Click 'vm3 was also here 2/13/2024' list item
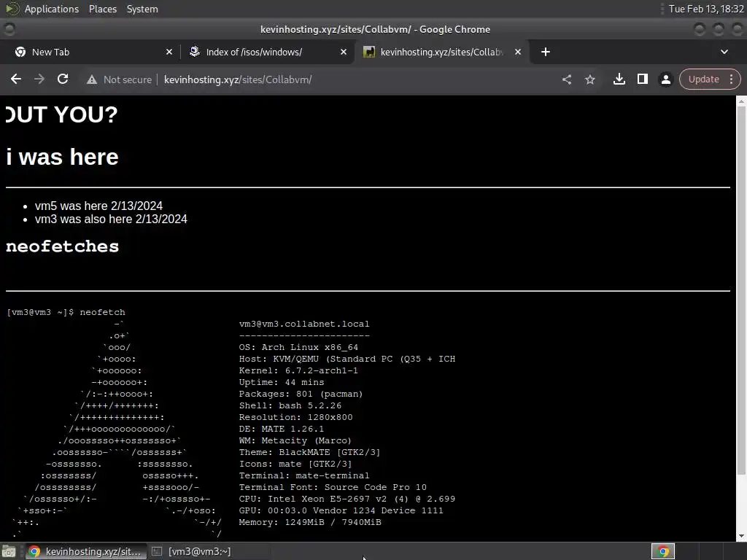The height and width of the screenshot is (560, 747). pos(111,219)
